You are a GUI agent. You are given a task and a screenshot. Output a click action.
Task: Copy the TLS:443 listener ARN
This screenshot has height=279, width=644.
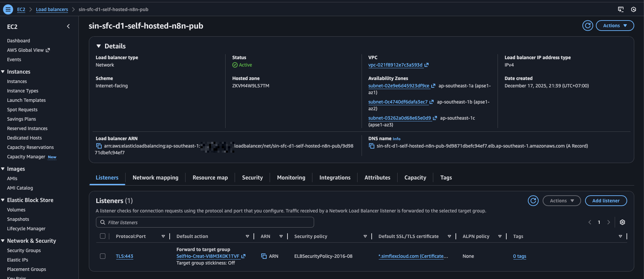[x=264, y=256]
